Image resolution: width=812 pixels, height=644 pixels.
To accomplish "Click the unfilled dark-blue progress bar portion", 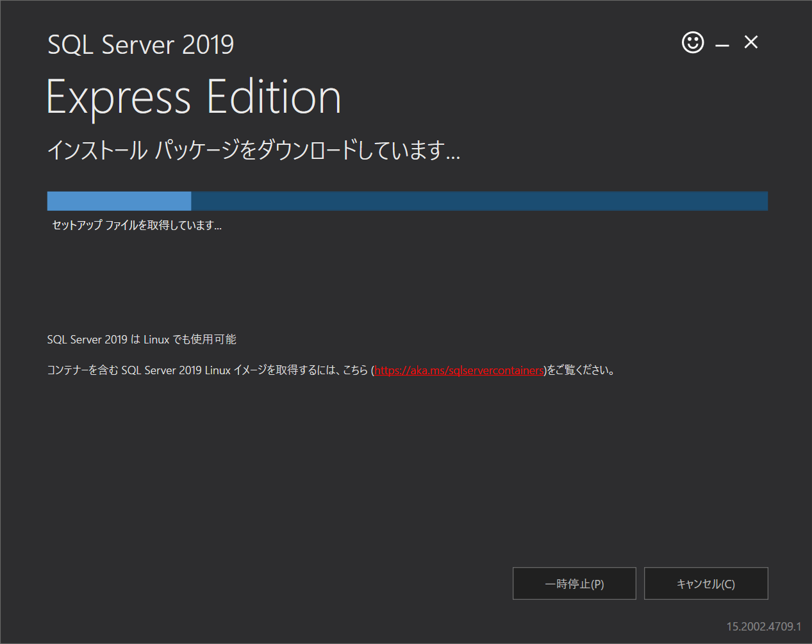I will pyautogui.click(x=479, y=201).
